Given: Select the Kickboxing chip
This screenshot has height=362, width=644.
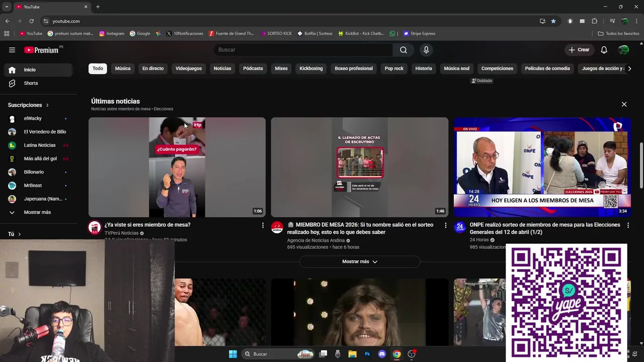Looking at the screenshot, I should point(311,68).
